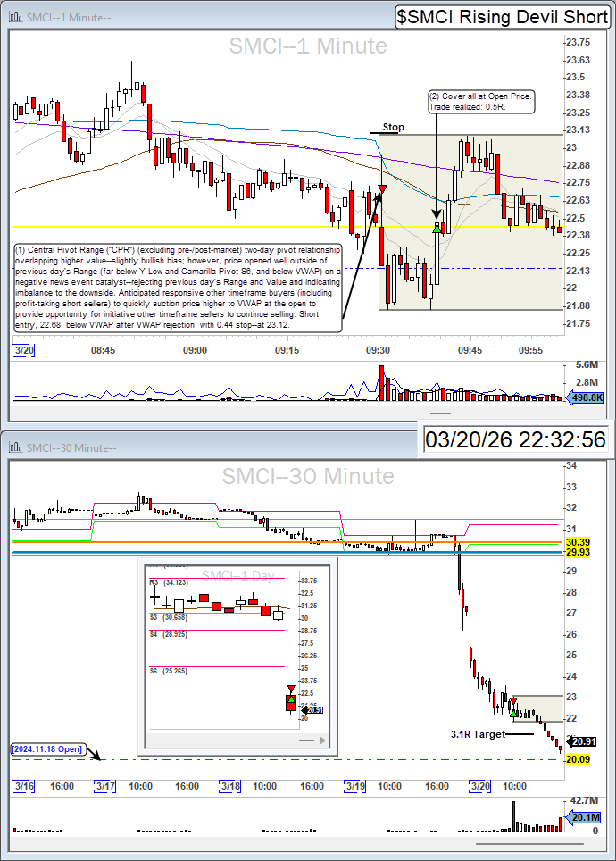This screenshot has width=616, height=861.
Task: Click the S6 (25.265) pivot label in inset
Action: click(x=169, y=671)
